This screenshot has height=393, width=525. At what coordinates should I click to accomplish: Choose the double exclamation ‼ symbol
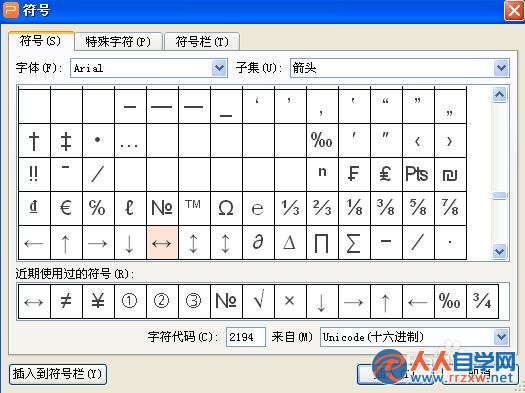pyautogui.click(x=34, y=174)
